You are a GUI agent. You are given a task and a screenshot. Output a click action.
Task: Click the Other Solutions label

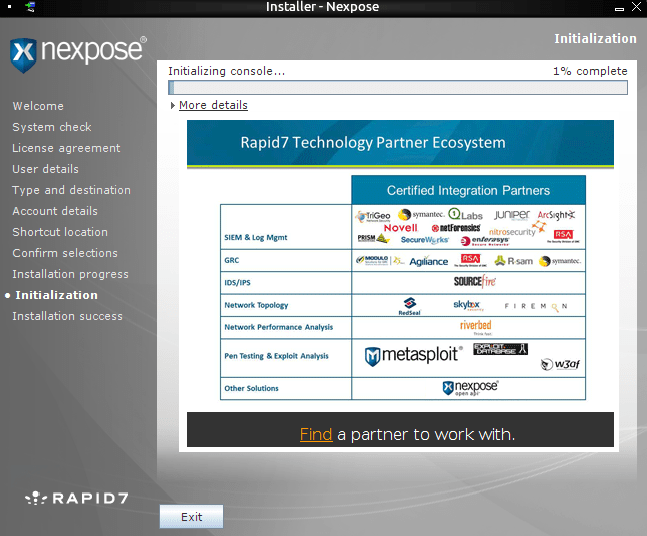pyautogui.click(x=251, y=388)
